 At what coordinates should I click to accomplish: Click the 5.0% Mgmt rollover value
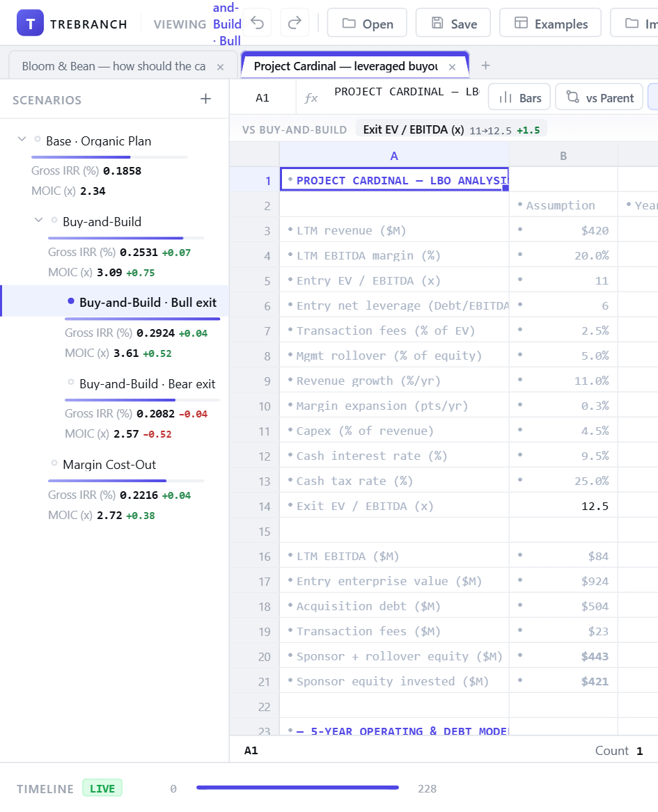(563, 356)
